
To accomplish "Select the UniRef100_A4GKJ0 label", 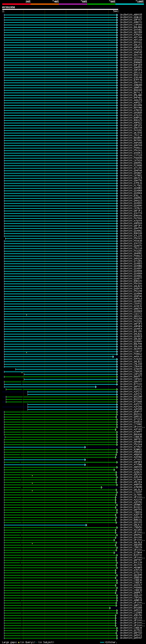I will pyautogui.click(x=131, y=357).
